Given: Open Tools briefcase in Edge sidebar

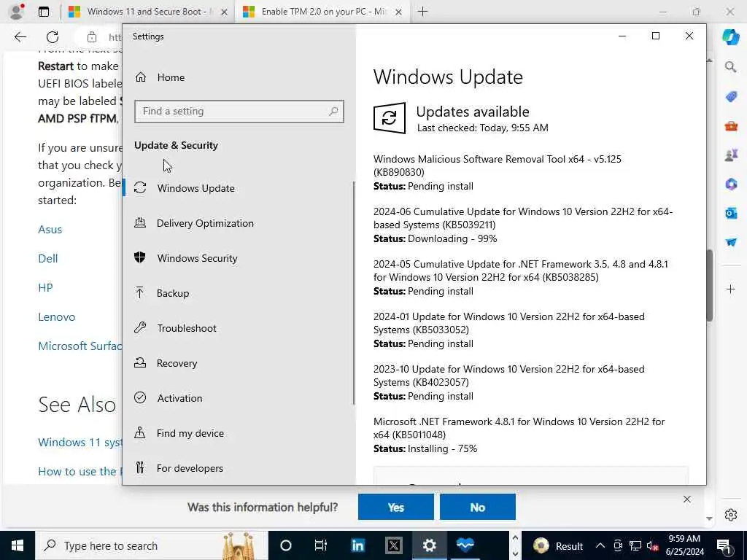Looking at the screenshot, I should point(731,126).
